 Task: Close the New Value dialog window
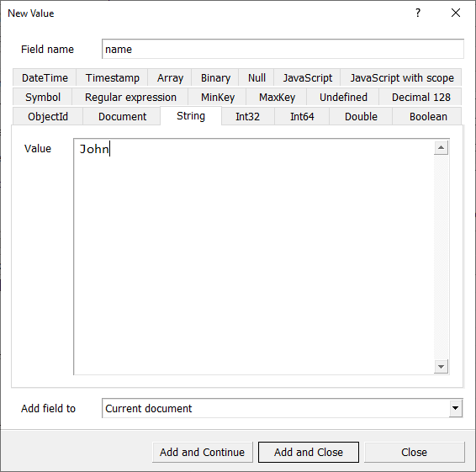tap(455, 13)
